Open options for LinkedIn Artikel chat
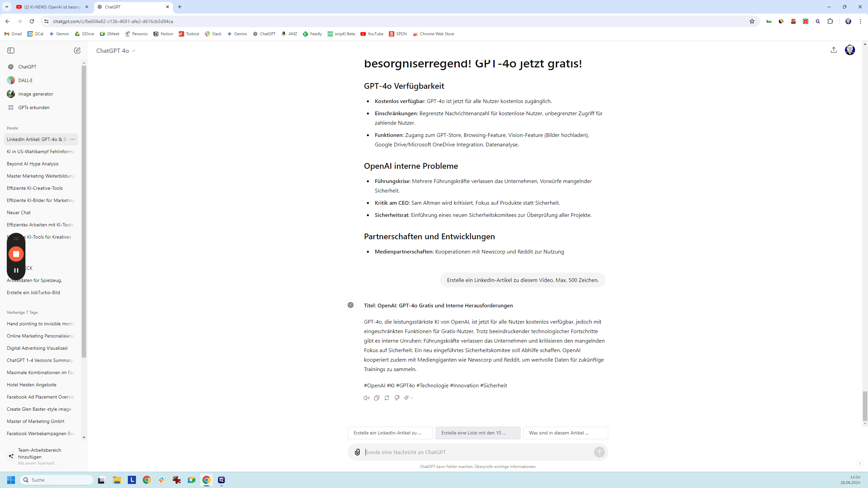The height and width of the screenshot is (488, 868). (73, 139)
